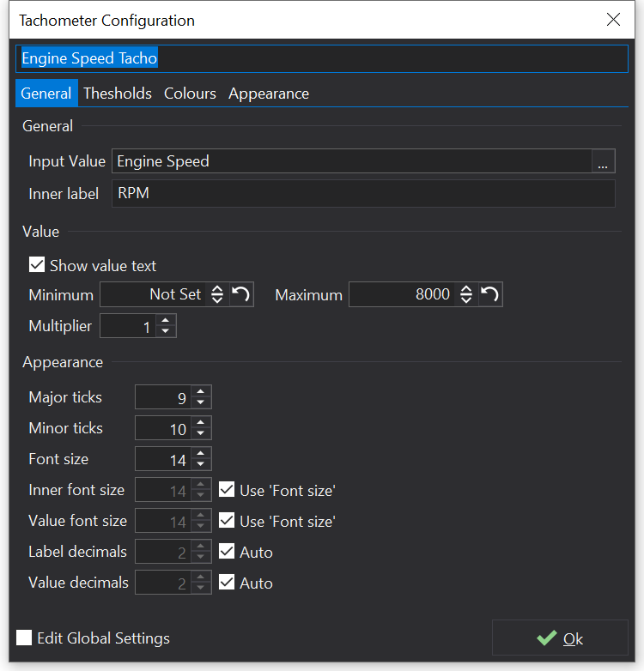This screenshot has width=644, height=671.
Task: Decrease the Minor ticks value
Action: pyautogui.click(x=201, y=433)
